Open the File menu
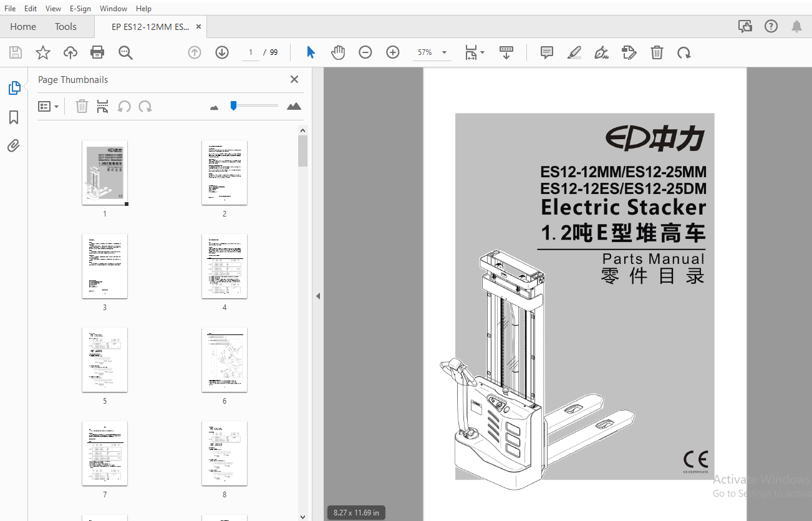Image resolution: width=812 pixels, height=521 pixels. (x=10, y=8)
